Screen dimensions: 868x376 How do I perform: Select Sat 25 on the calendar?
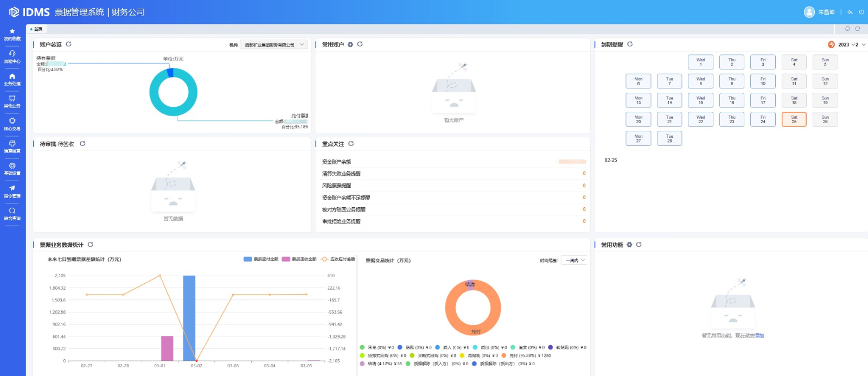coord(794,119)
